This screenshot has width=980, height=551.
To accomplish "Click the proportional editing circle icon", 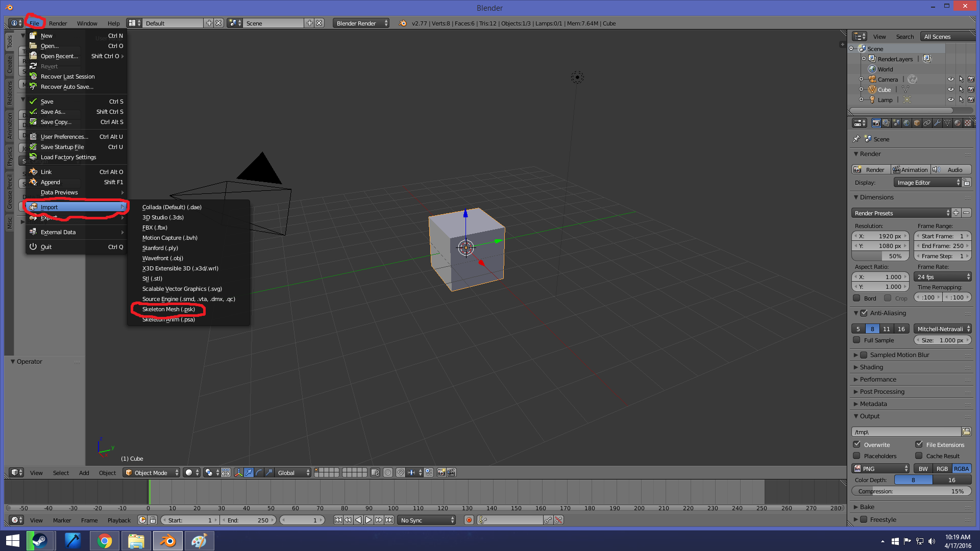I will 388,472.
